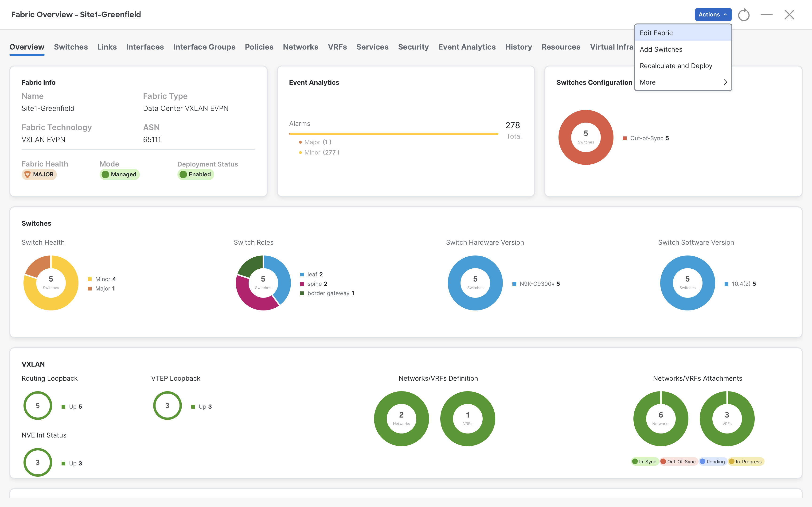Go to the History tab

coord(519,47)
